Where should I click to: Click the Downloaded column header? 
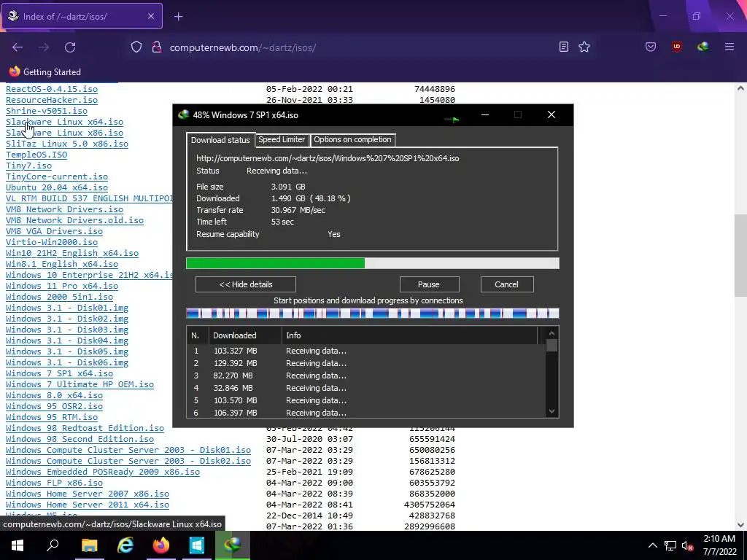tap(245, 335)
